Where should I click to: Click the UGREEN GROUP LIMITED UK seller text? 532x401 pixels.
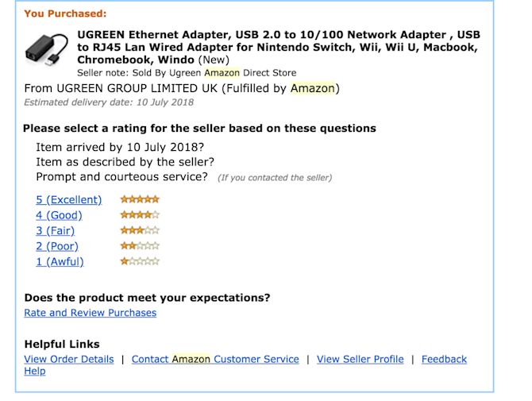pos(137,88)
